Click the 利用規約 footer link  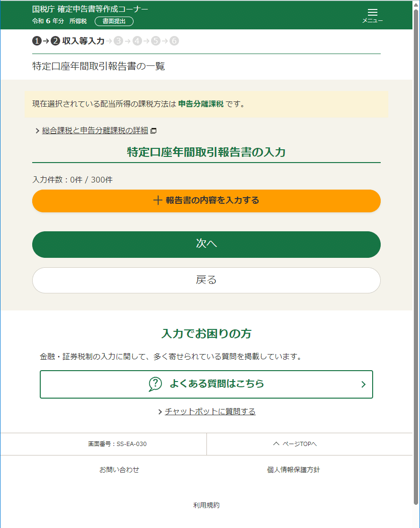(x=206, y=505)
